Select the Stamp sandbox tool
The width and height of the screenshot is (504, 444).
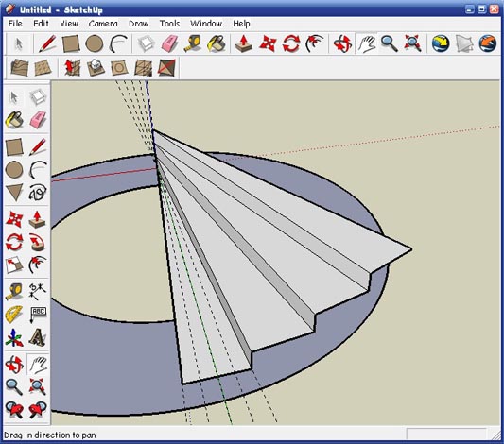click(x=96, y=67)
